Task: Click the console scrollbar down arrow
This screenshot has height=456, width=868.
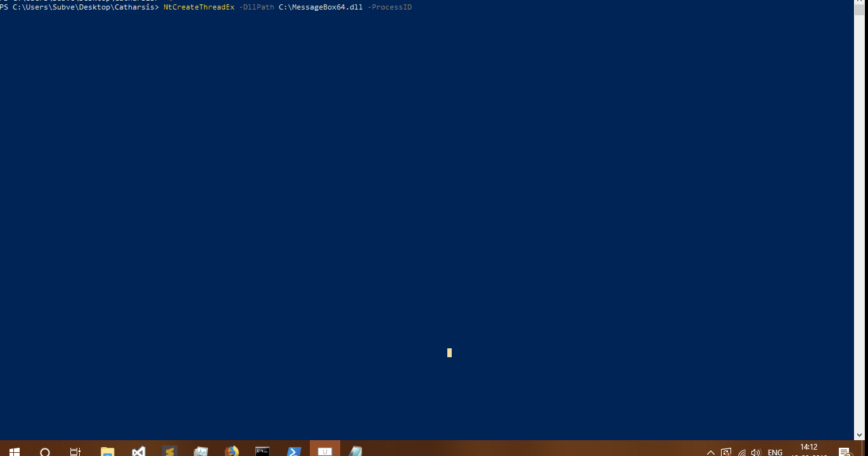Action: (860, 435)
